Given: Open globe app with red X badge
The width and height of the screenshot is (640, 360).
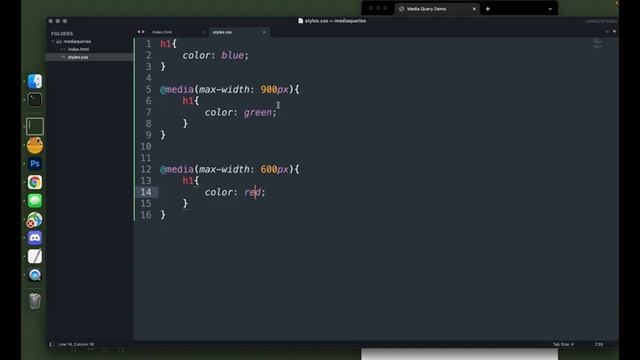Looking at the screenshot, I should pyautogui.click(x=34, y=220).
